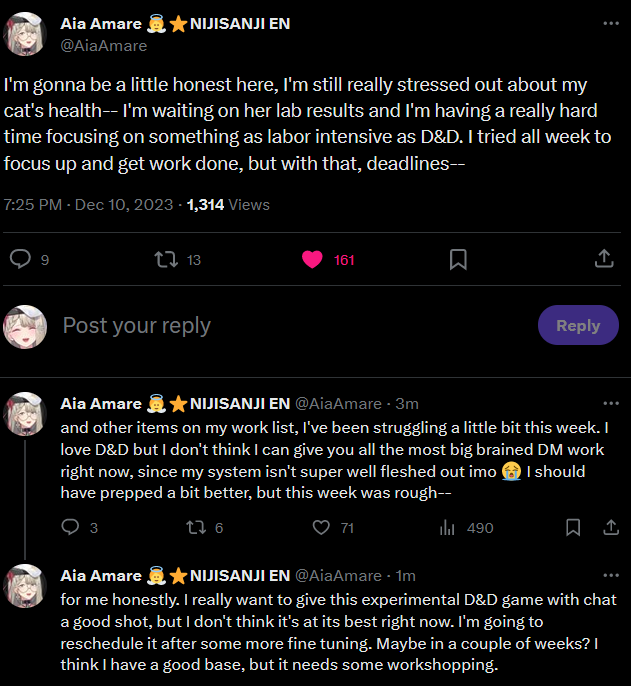This screenshot has width=631, height=686.
Task: Comment on the reply with 3 replies
Action: click(71, 527)
